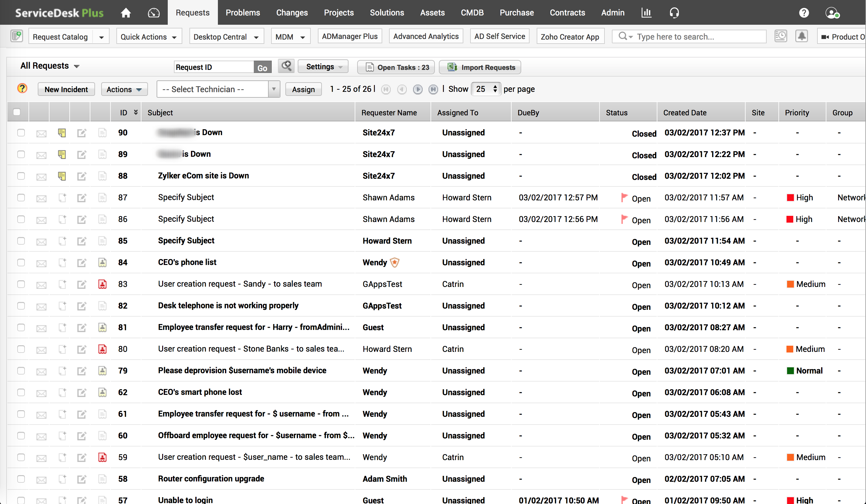Open the Reports bar-chart icon in top navigation

point(647,12)
